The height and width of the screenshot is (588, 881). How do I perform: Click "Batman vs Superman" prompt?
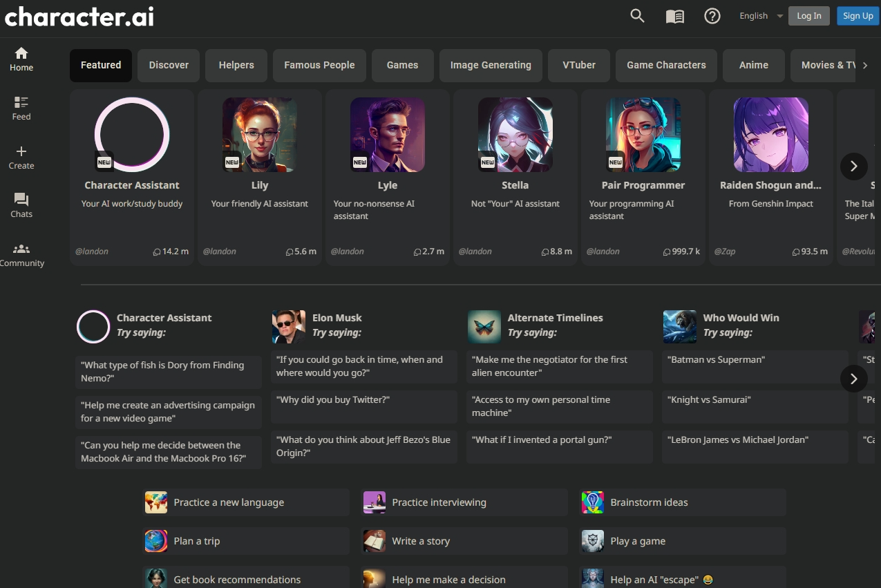(x=755, y=366)
